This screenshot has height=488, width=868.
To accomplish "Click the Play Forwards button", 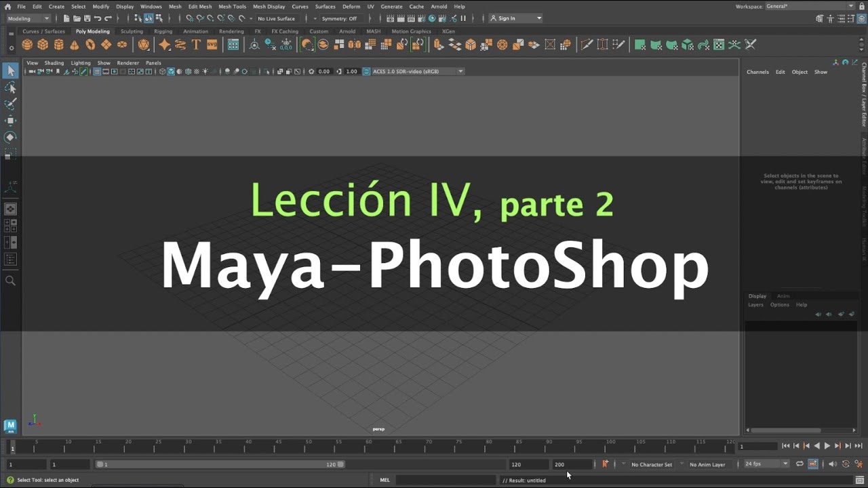I will pos(827,446).
